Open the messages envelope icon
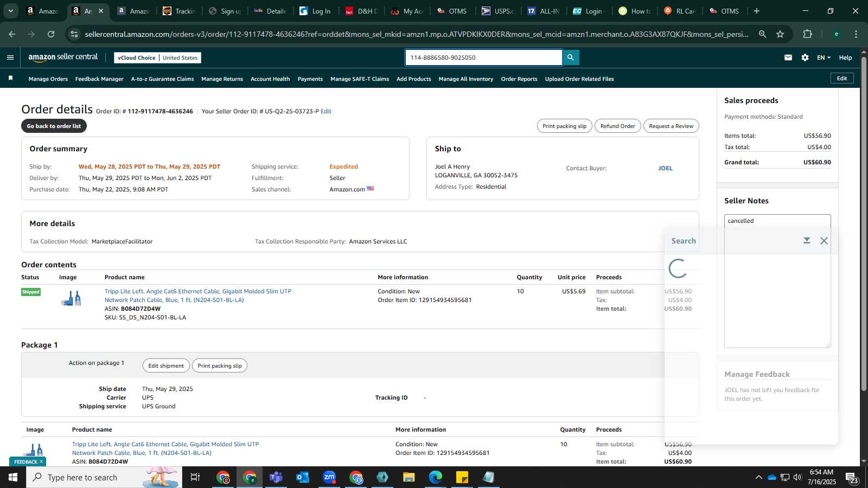 [788, 57]
